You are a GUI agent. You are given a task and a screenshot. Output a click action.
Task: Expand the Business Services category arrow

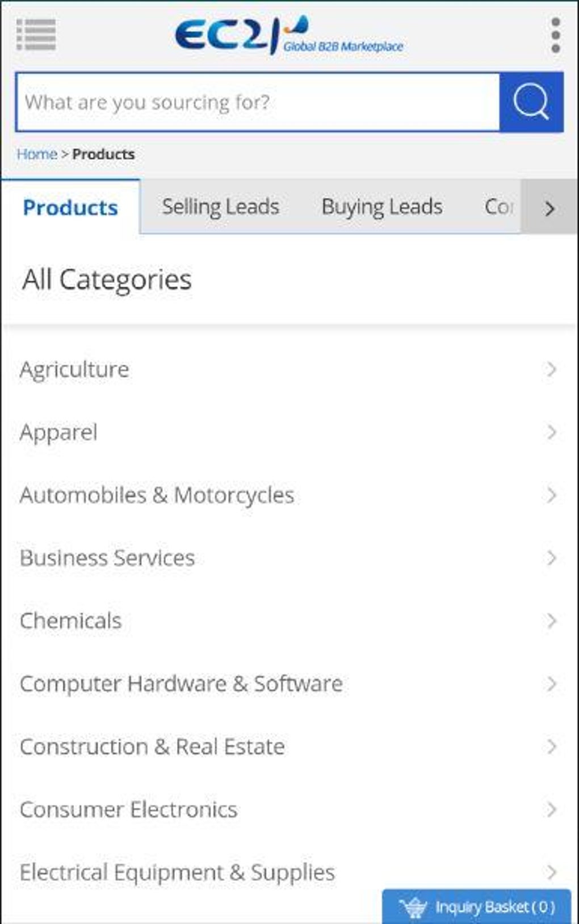click(x=552, y=558)
